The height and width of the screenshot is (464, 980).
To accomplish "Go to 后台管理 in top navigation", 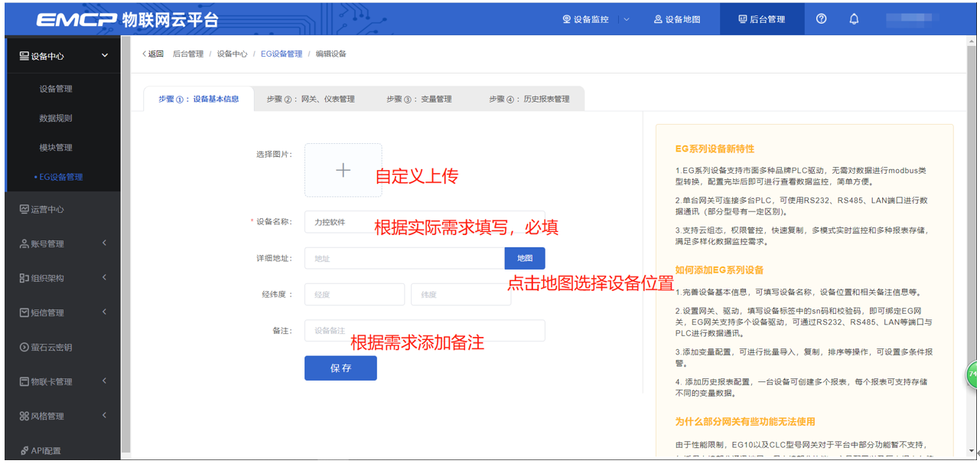I will coord(762,20).
